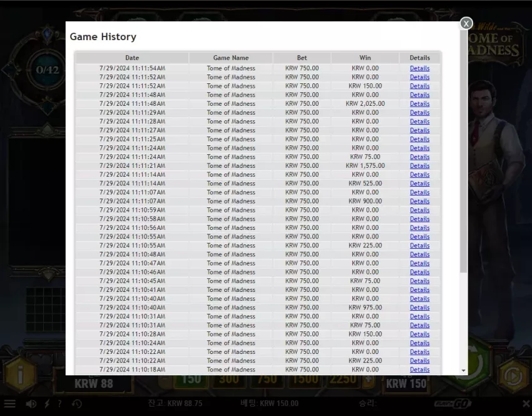This screenshot has height=416, width=532.
Task: Select the 300 bet level
Action: (228, 381)
